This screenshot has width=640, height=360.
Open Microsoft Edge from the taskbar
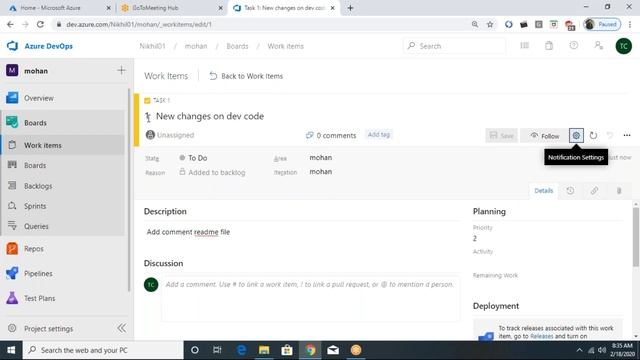241,350
